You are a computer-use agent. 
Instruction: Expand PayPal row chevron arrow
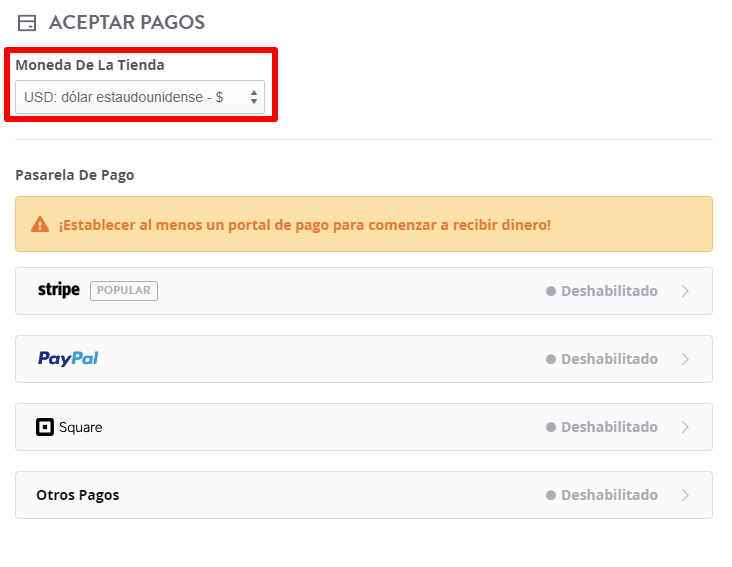(x=685, y=359)
